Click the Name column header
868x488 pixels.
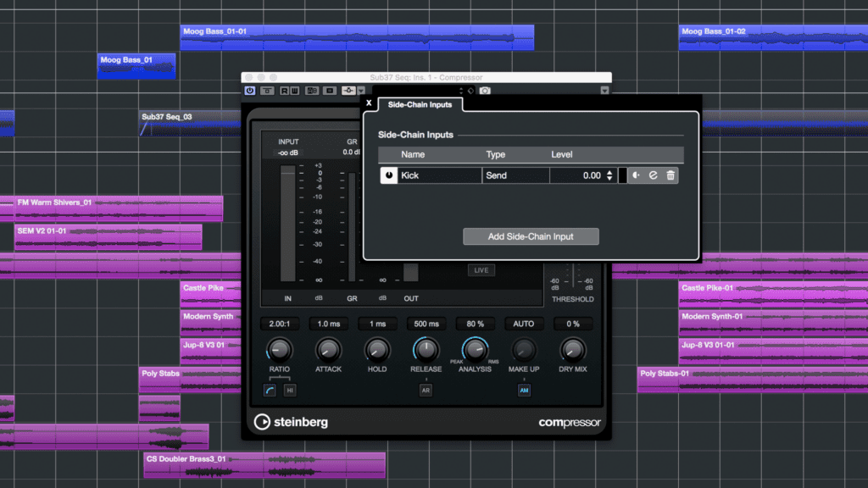coord(413,154)
